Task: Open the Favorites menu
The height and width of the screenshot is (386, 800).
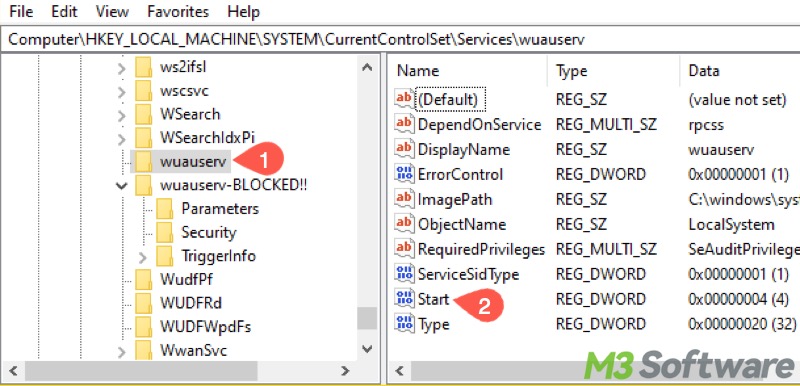Action: click(x=178, y=11)
